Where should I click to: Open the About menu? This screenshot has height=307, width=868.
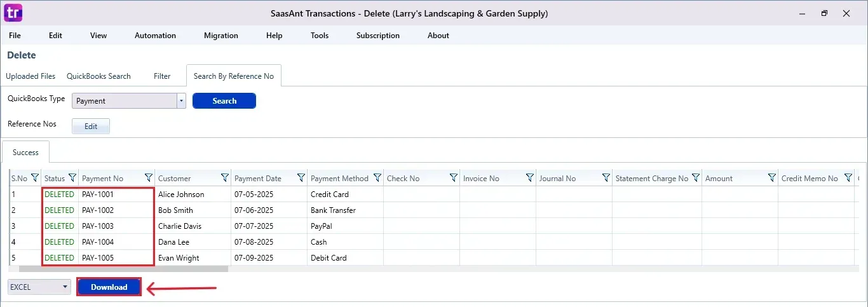pos(438,36)
